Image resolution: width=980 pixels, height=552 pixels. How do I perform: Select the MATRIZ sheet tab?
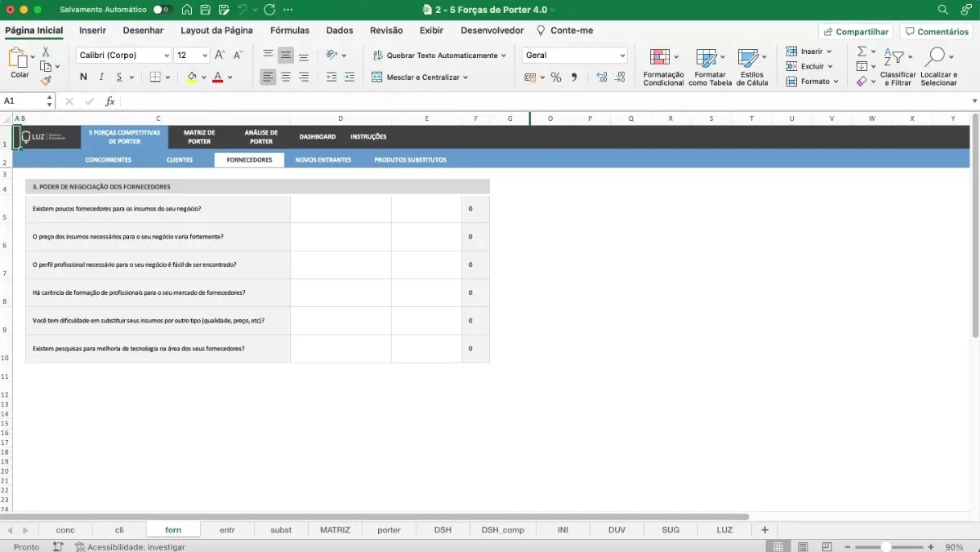(x=335, y=530)
